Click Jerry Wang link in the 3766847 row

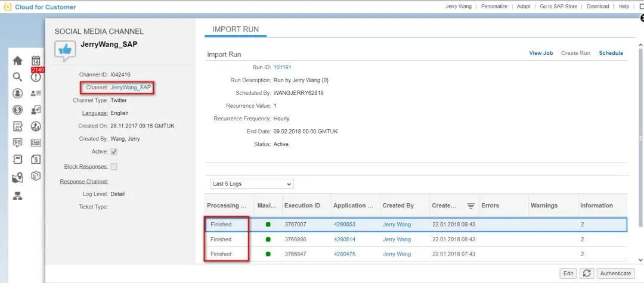click(x=397, y=254)
